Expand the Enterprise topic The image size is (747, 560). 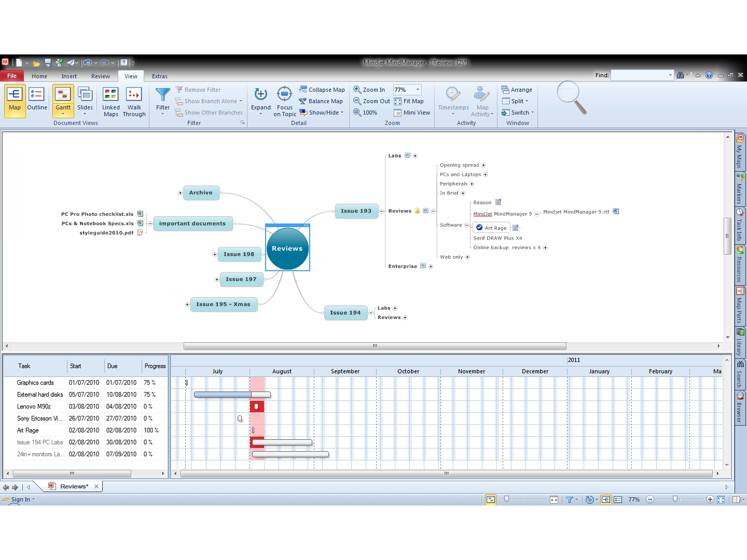431,266
